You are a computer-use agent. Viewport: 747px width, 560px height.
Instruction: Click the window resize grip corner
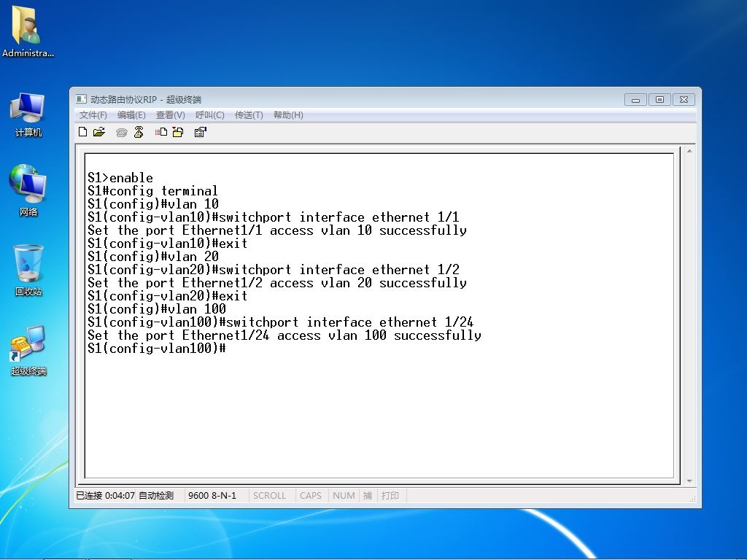pos(692,498)
